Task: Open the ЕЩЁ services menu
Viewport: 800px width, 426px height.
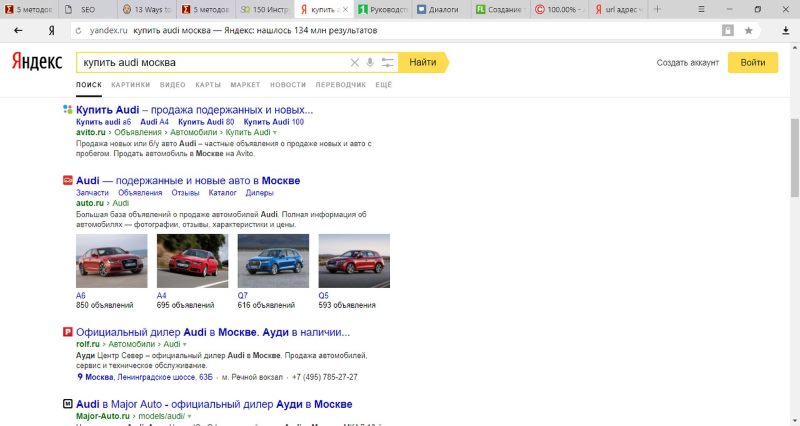Action: click(384, 85)
